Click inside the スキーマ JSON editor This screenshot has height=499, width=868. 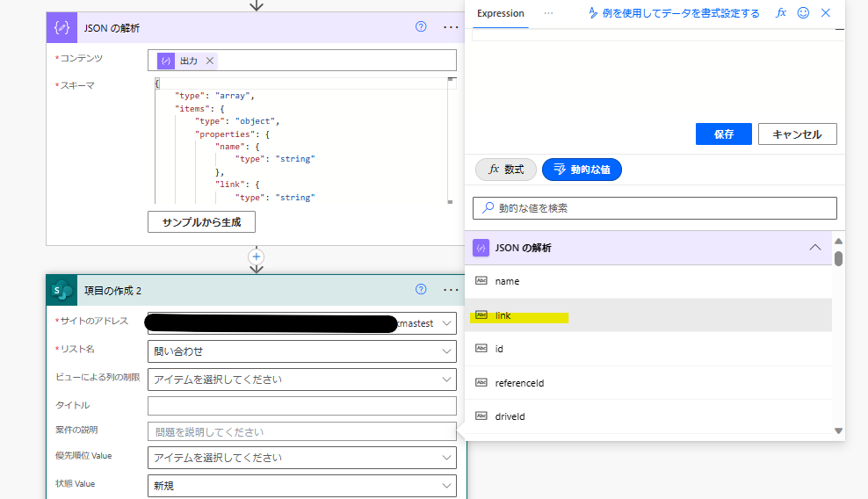click(300, 141)
